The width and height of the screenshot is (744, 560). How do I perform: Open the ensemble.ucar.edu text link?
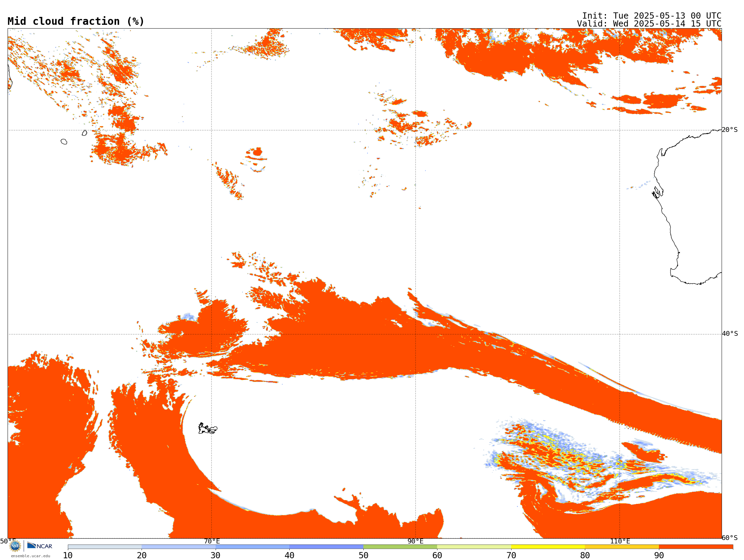pos(31,556)
